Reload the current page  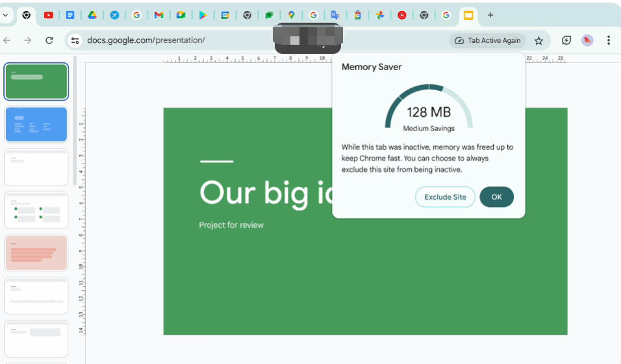(49, 40)
